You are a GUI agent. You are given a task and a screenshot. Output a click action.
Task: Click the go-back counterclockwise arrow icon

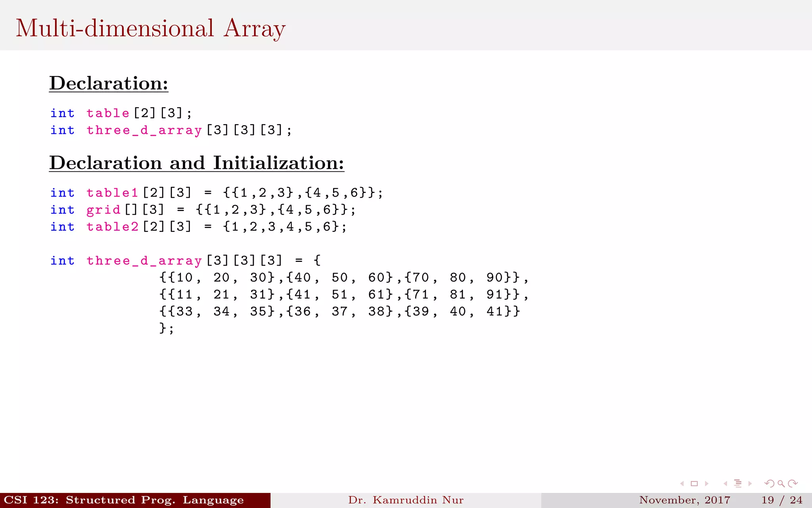pyautogui.click(x=769, y=483)
